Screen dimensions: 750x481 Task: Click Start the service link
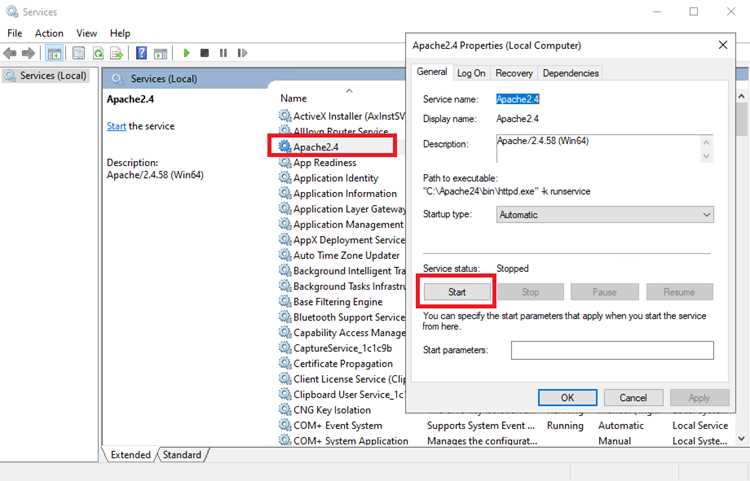[116, 126]
